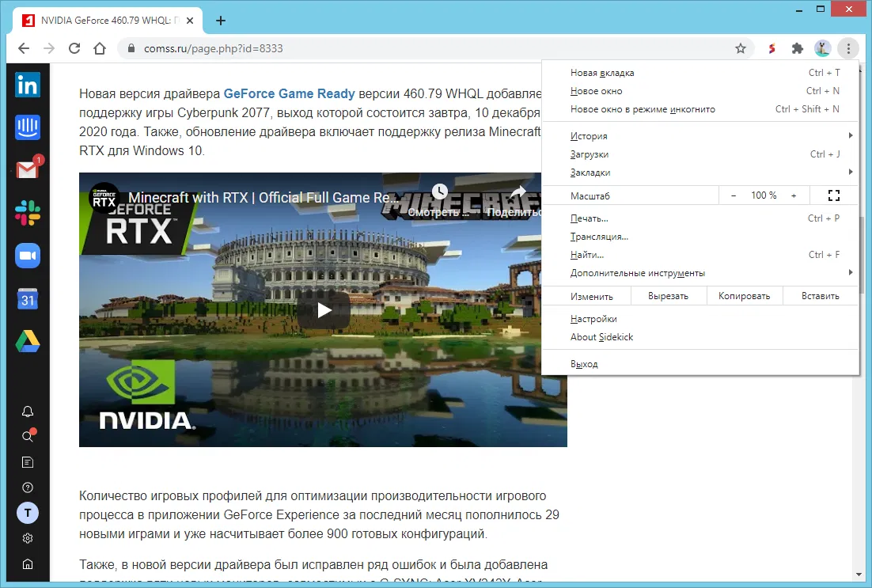Toggle fullscreen mode from Масштаб row
Screen dimensions: 872x588
(x=834, y=195)
